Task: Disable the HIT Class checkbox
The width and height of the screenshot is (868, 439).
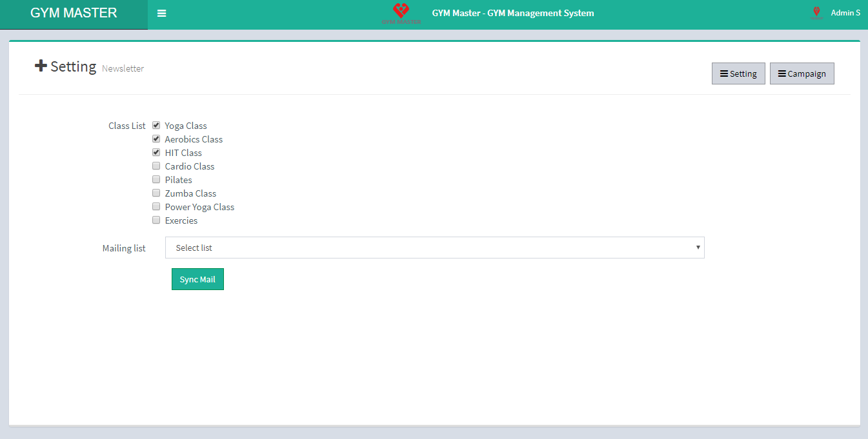Action: click(x=156, y=152)
